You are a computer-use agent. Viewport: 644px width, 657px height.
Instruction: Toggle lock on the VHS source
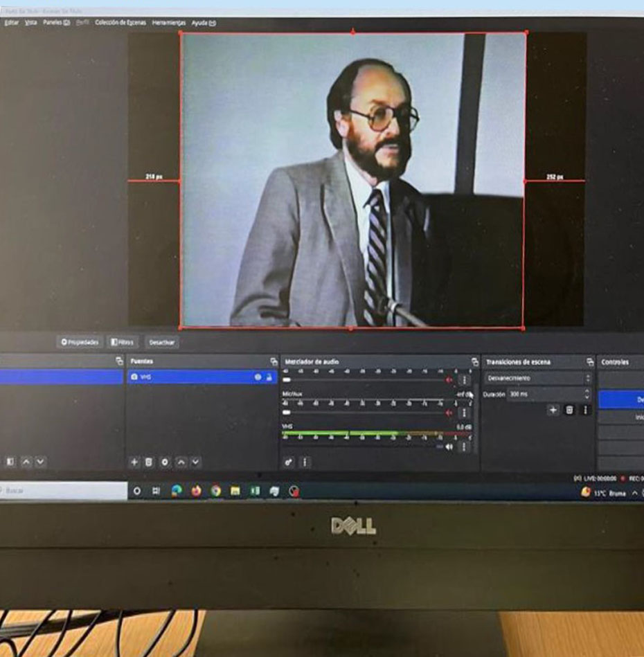269,377
